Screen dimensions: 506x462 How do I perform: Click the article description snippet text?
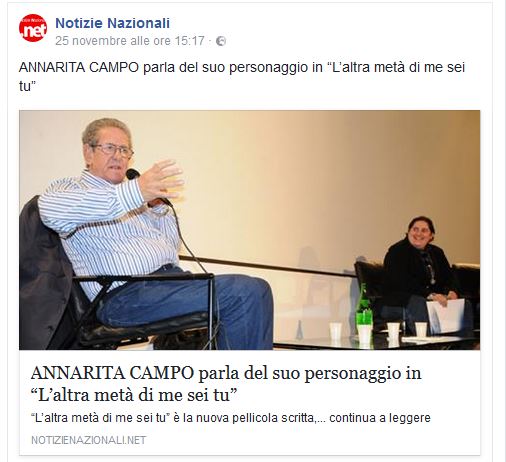coord(230,418)
